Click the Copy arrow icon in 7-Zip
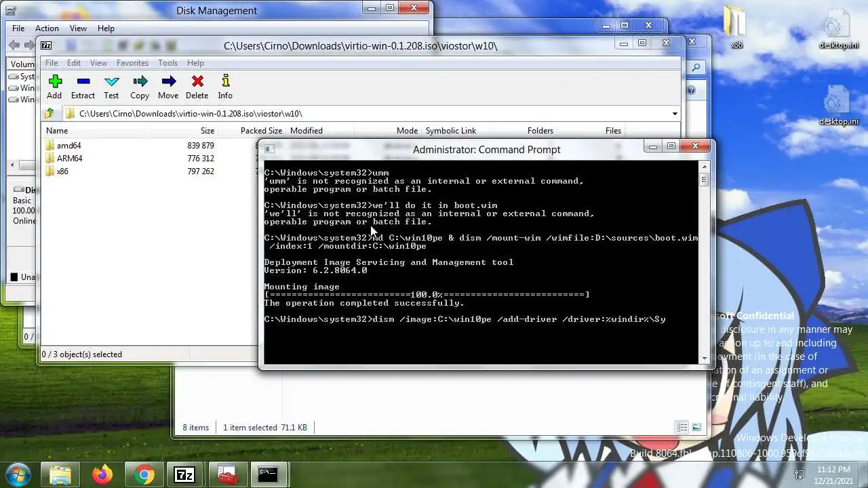Image resolution: width=868 pixels, height=488 pixels. [140, 87]
